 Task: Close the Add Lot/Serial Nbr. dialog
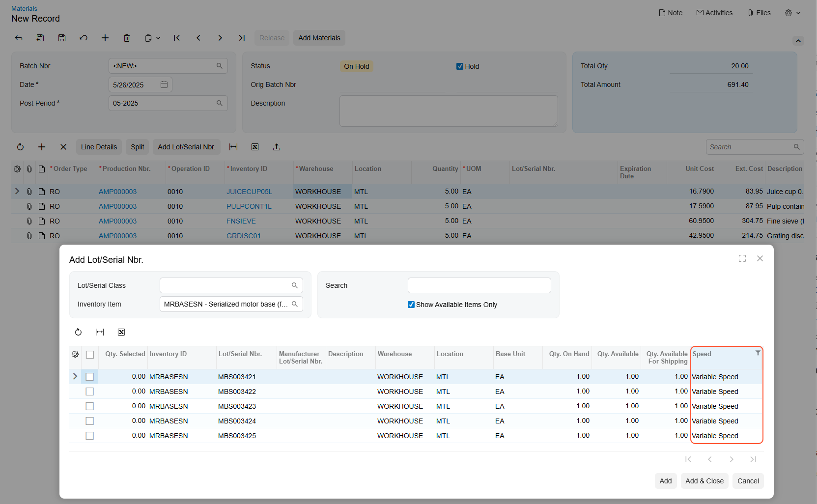(760, 258)
